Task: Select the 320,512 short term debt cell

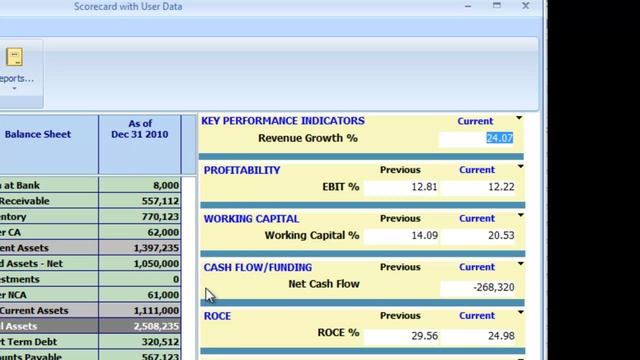Action: click(140, 342)
